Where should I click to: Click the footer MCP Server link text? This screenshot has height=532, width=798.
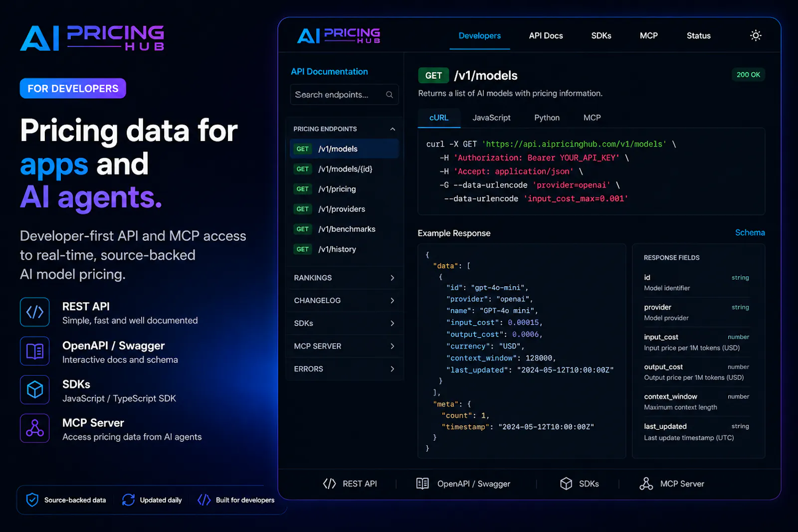tap(682, 484)
